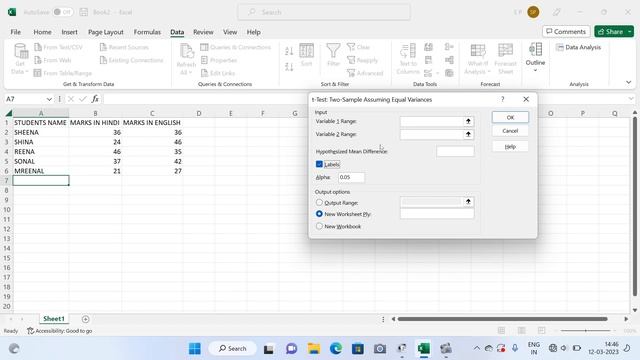Tick the Labels checkbox in the t-Test dialog

pyautogui.click(x=319, y=164)
